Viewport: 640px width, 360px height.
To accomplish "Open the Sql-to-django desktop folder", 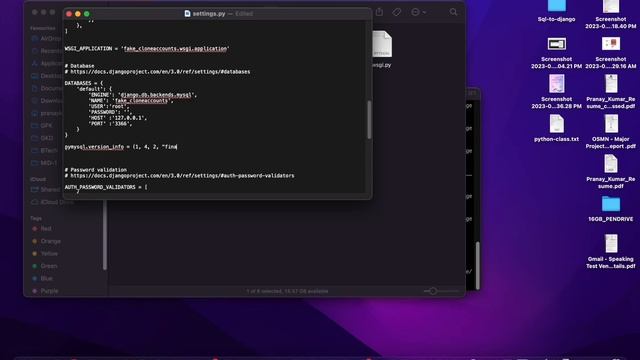I will 556,11.
